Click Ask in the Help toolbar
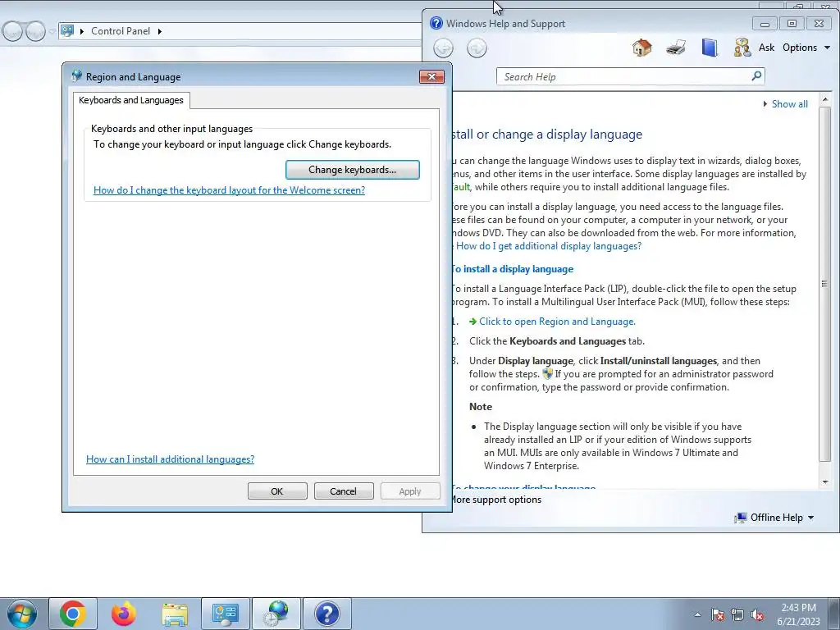 pyautogui.click(x=766, y=48)
